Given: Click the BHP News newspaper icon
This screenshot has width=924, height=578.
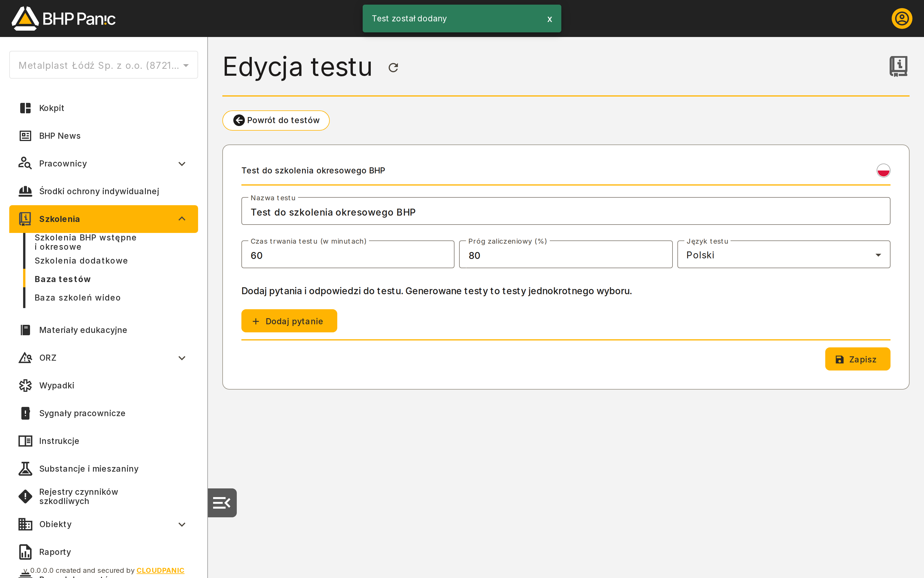Looking at the screenshot, I should (25, 136).
